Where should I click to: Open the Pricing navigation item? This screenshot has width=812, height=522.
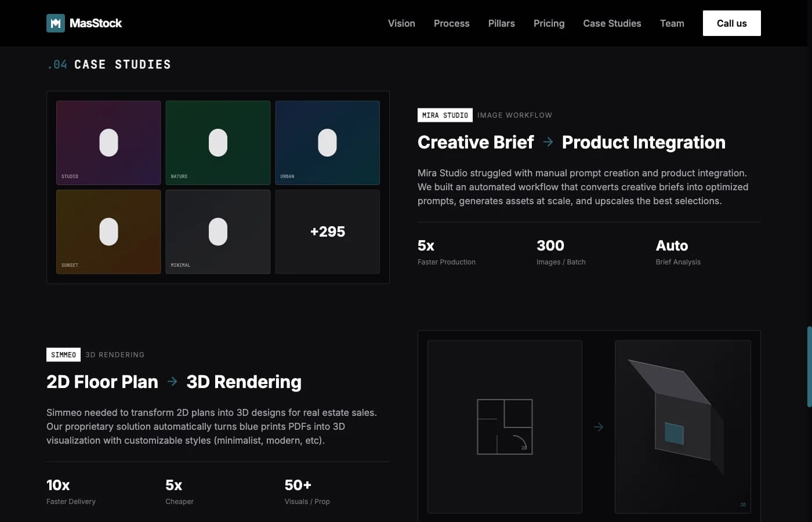pyautogui.click(x=549, y=23)
